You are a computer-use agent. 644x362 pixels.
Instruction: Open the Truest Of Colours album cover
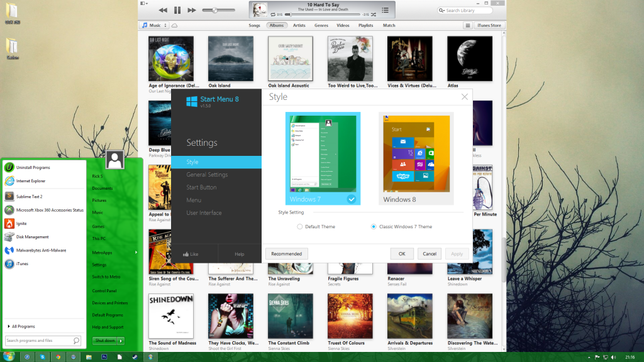(x=350, y=316)
